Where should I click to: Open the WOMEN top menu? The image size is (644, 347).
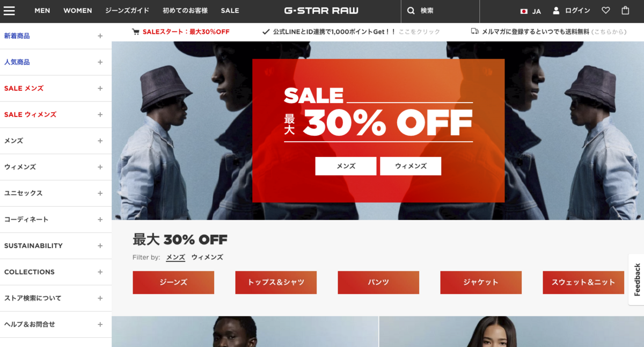(77, 11)
